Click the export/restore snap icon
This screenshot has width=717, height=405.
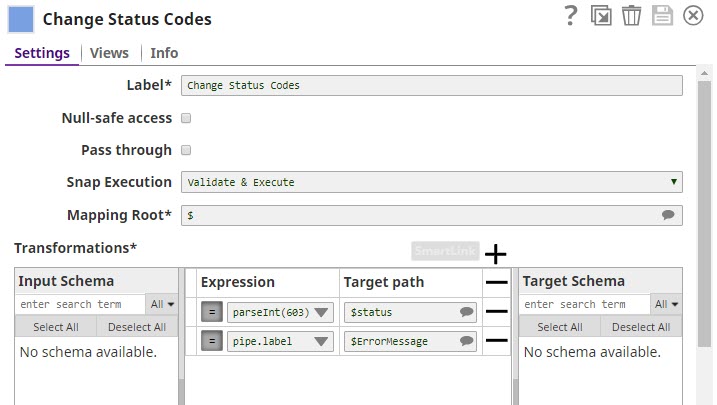click(601, 16)
